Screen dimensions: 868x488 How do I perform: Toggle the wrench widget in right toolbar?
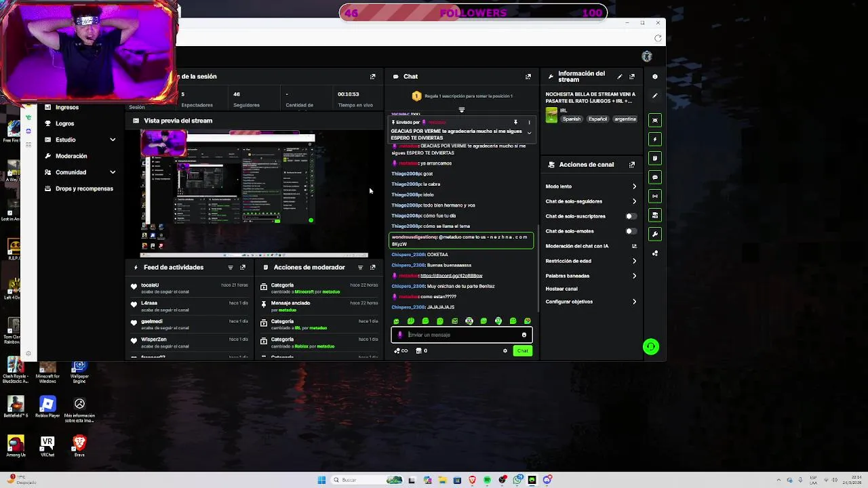[654, 234]
